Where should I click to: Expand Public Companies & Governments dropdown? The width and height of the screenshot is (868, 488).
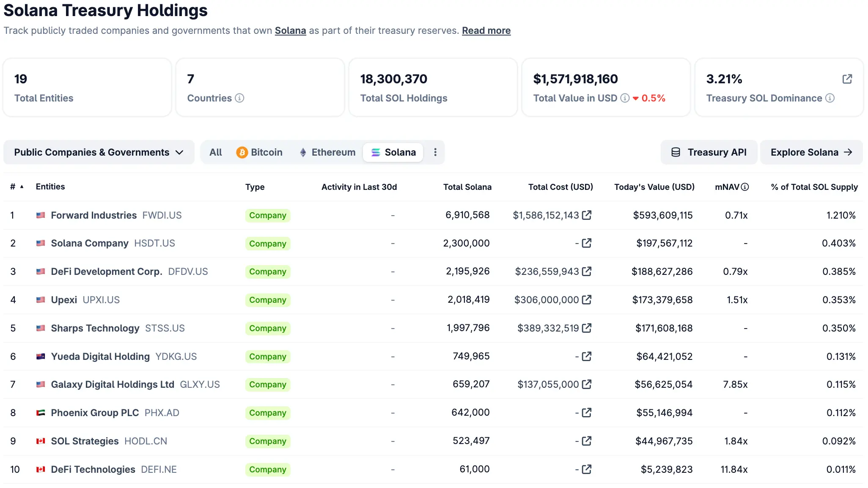coord(99,152)
